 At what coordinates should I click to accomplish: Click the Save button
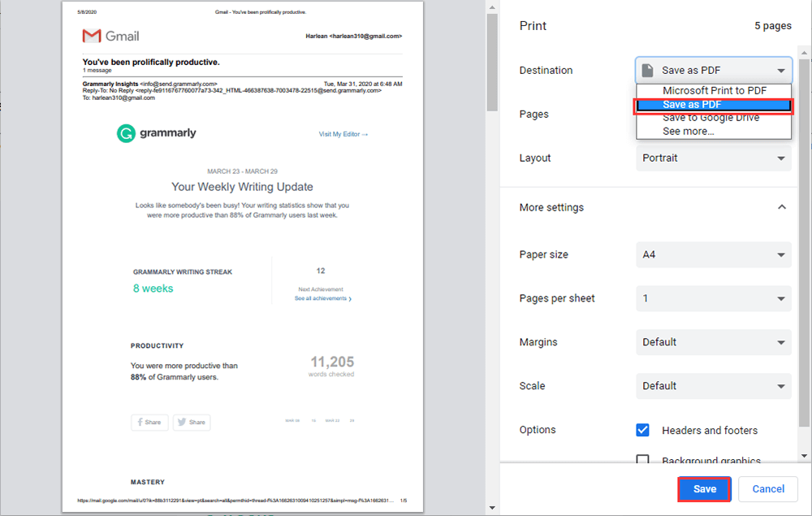tap(704, 489)
